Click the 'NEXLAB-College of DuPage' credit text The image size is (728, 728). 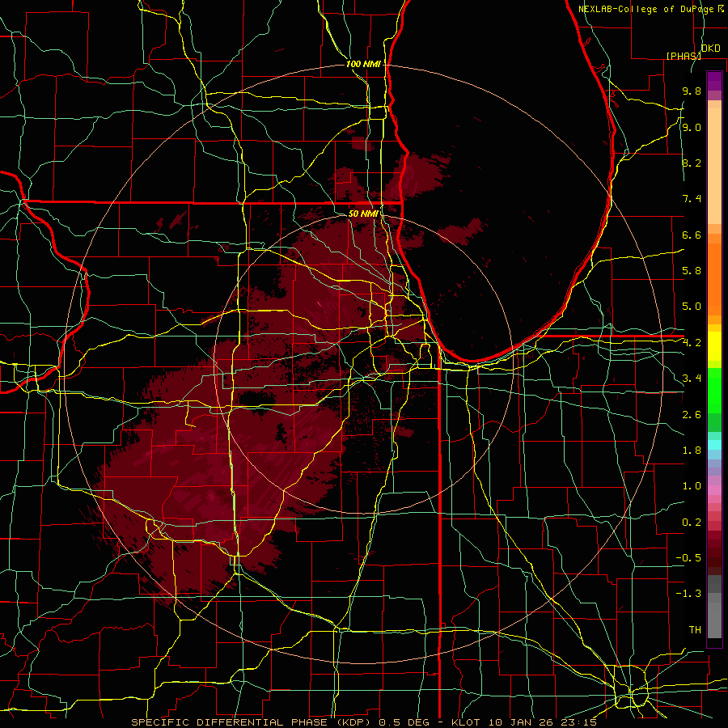pyautogui.click(x=647, y=9)
